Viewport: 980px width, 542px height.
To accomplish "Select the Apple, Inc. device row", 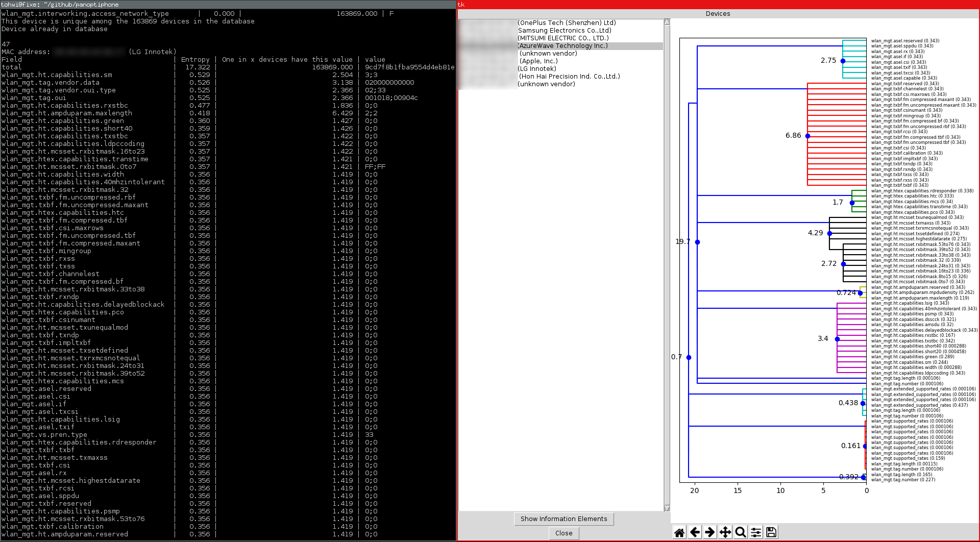I will (561, 61).
